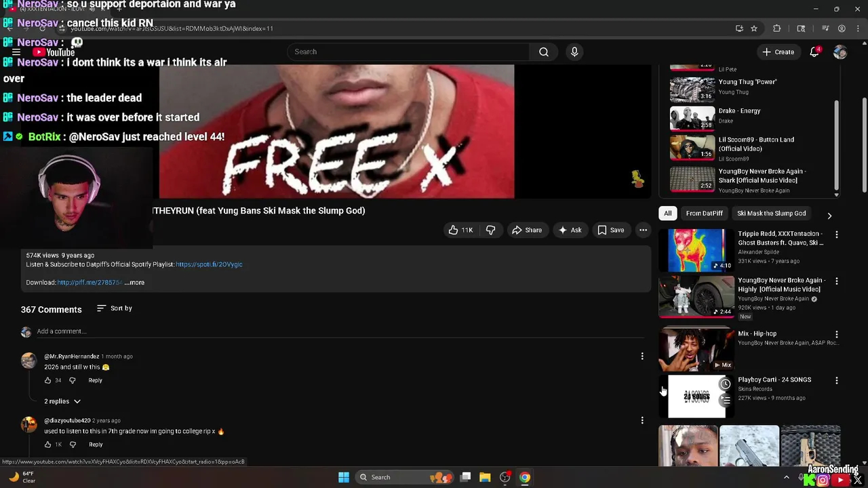Screen dimensions: 868x488
Task: Show hidden system tray icons chevron
Action: pyautogui.click(x=787, y=477)
